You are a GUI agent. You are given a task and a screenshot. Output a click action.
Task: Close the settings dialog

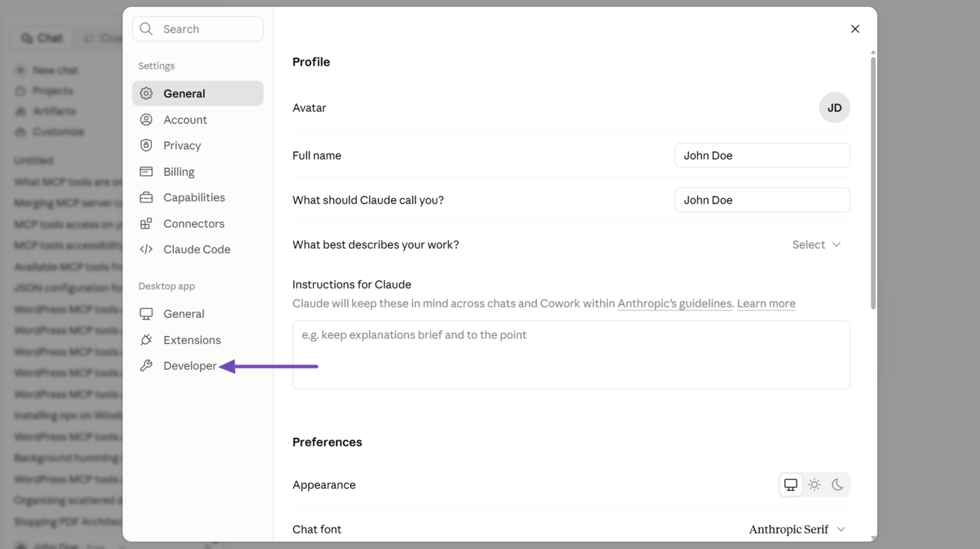[x=855, y=29]
